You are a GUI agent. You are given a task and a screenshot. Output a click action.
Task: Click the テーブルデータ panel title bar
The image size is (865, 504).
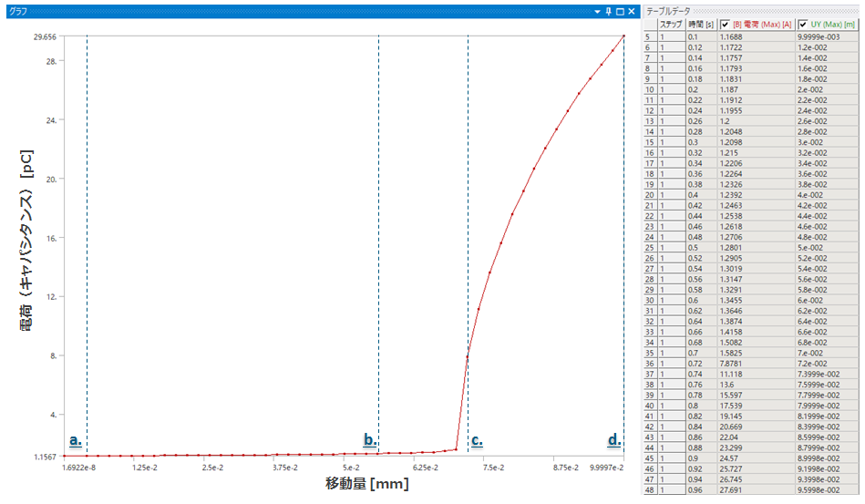[x=751, y=11]
